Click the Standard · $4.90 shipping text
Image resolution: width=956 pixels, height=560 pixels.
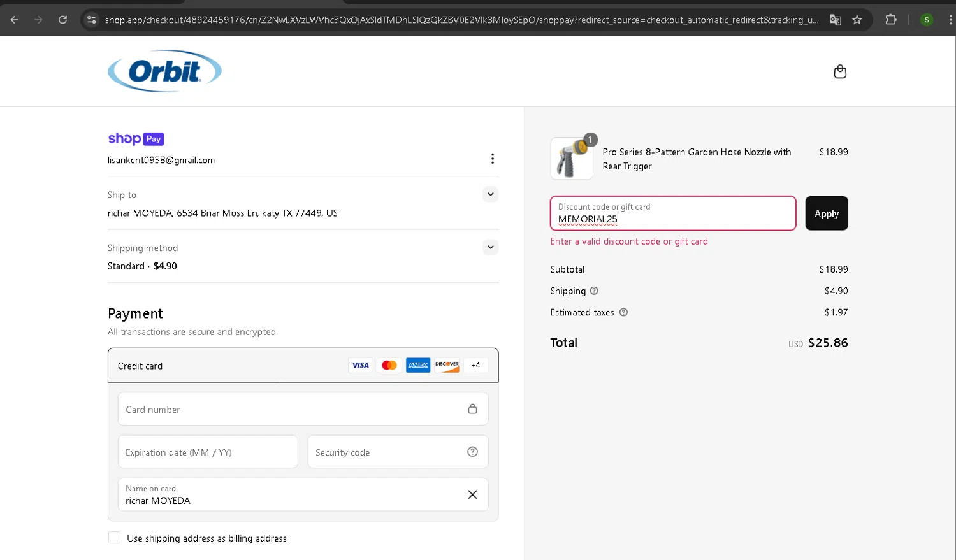tap(142, 266)
